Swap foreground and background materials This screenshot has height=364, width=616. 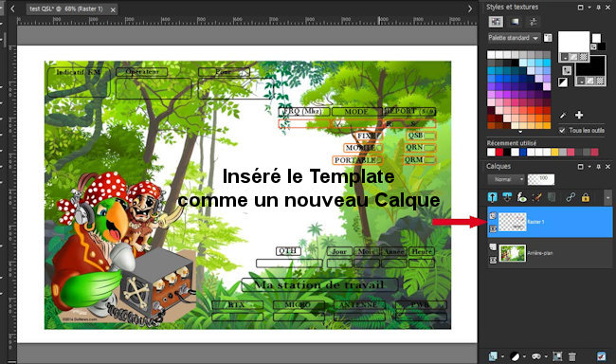(567, 70)
